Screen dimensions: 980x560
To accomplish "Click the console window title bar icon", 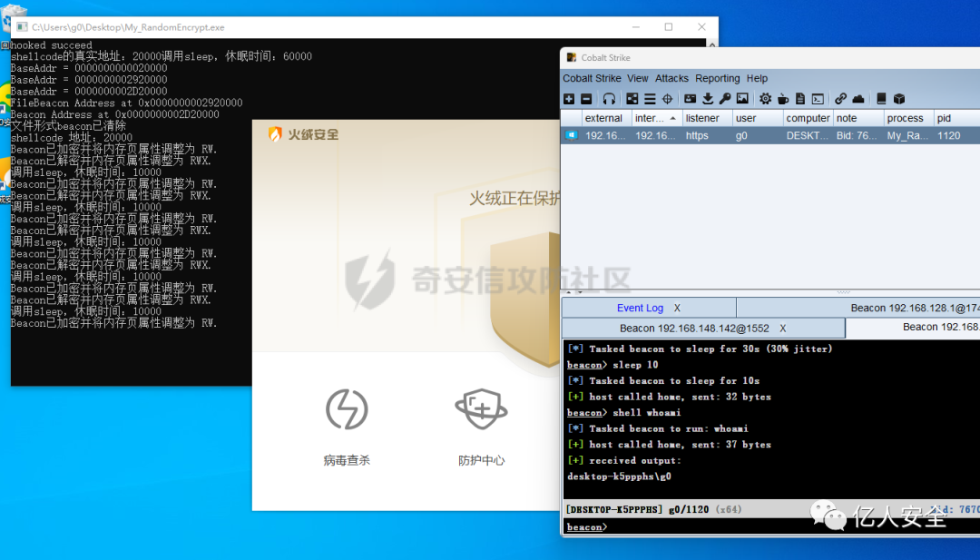I will pos(23,27).
